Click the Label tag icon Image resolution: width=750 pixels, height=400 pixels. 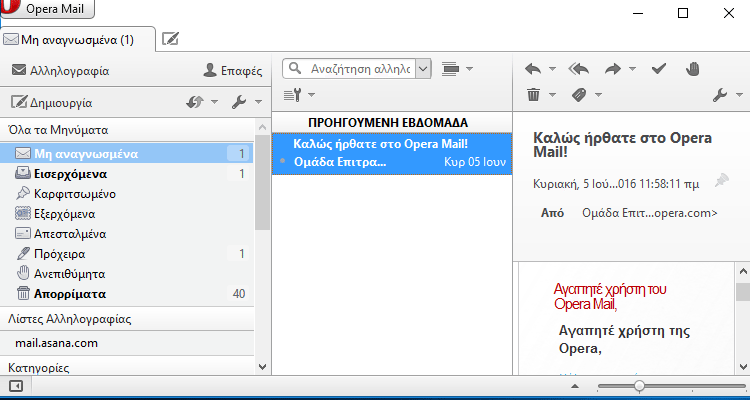(579, 95)
